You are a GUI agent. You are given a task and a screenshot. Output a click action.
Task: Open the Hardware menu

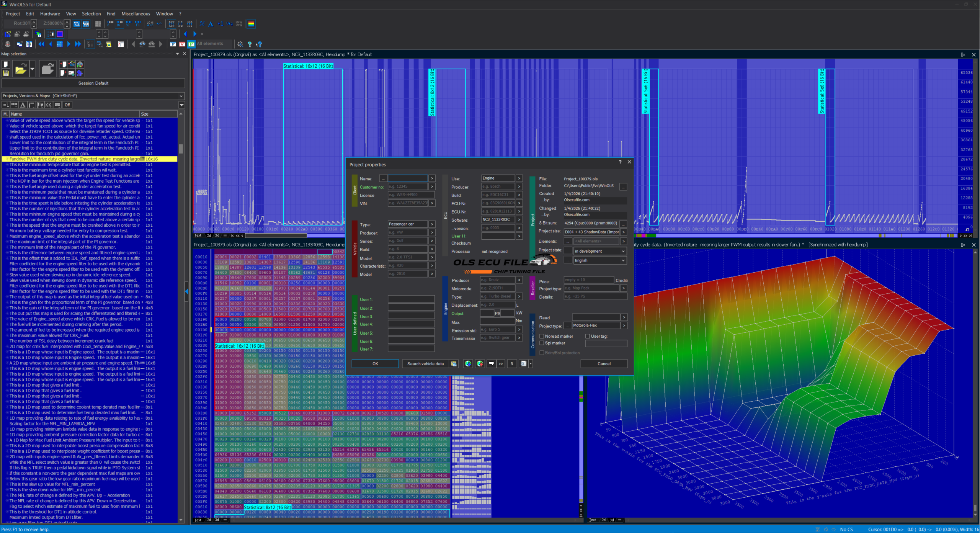[x=50, y=14]
